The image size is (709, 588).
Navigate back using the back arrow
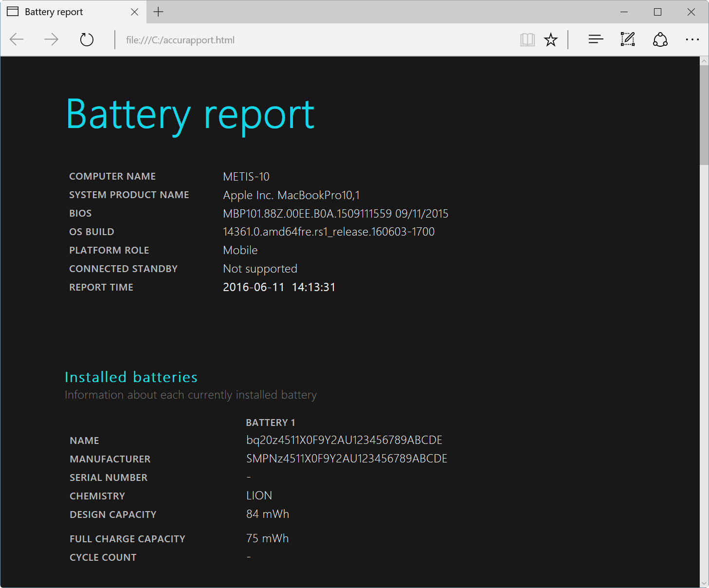coord(16,39)
